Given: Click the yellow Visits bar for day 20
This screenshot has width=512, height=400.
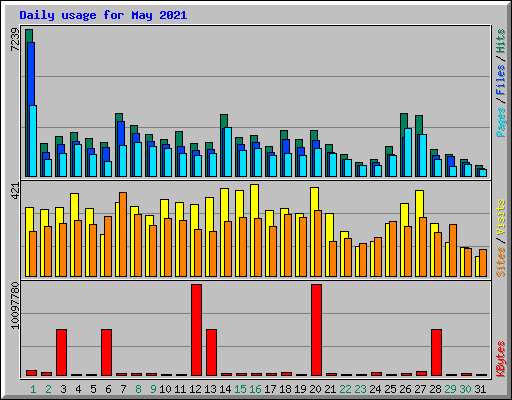Looking at the screenshot, I should pos(314,199).
